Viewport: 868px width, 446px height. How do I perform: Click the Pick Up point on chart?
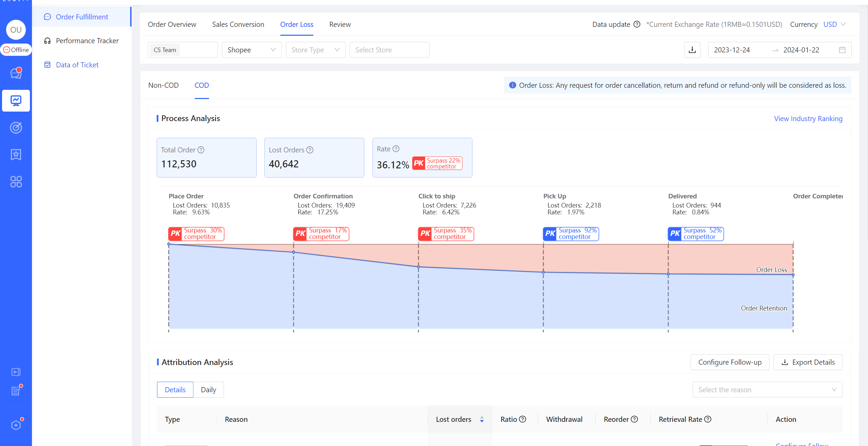tap(543, 272)
